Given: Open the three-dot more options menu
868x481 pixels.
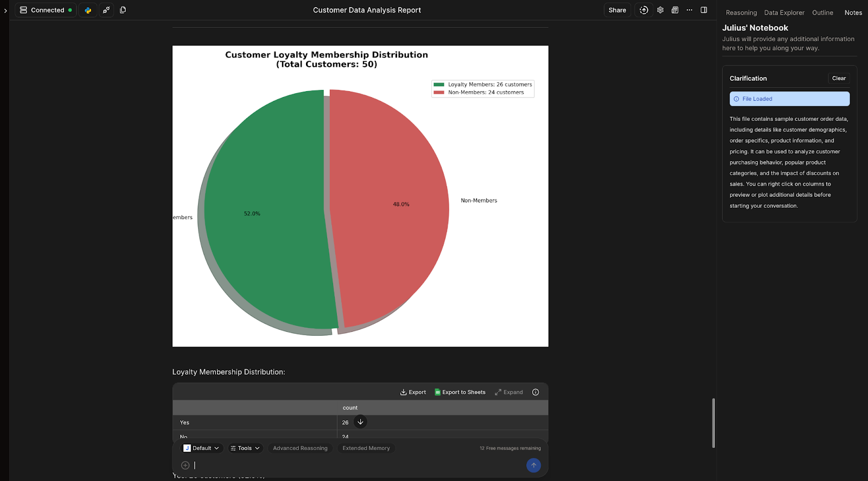Looking at the screenshot, I should [690, 10].
